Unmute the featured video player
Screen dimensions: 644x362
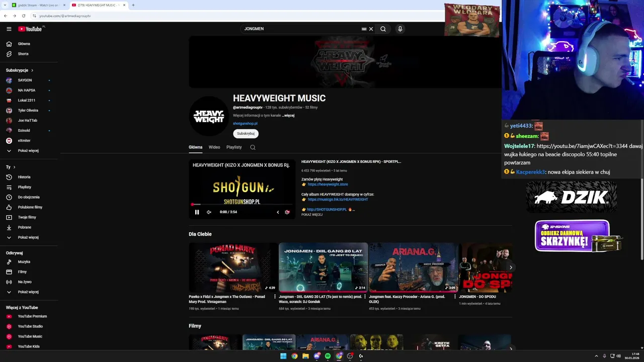(x=209, y=212)
